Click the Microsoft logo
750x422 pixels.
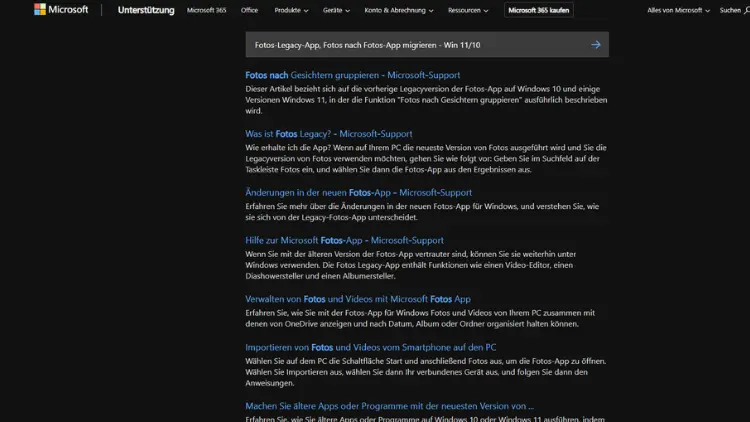coord(60,10)
